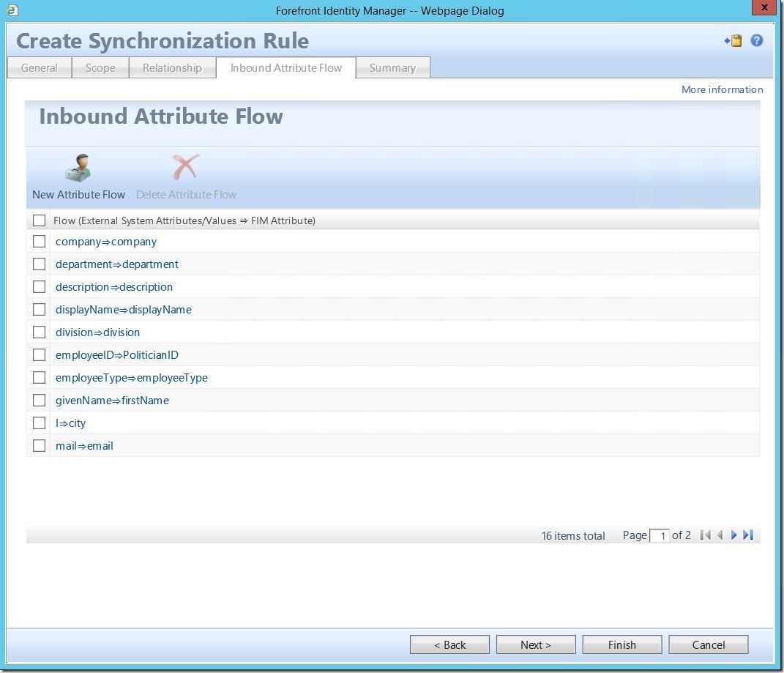Check the l⇒city checkbox
This screenshot has height=673, width=784.
(39, 423)
